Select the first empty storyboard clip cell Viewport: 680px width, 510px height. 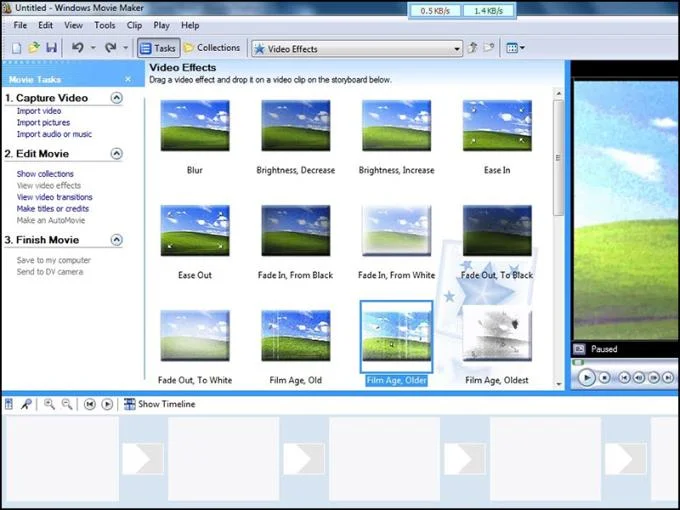click(61, 459)
